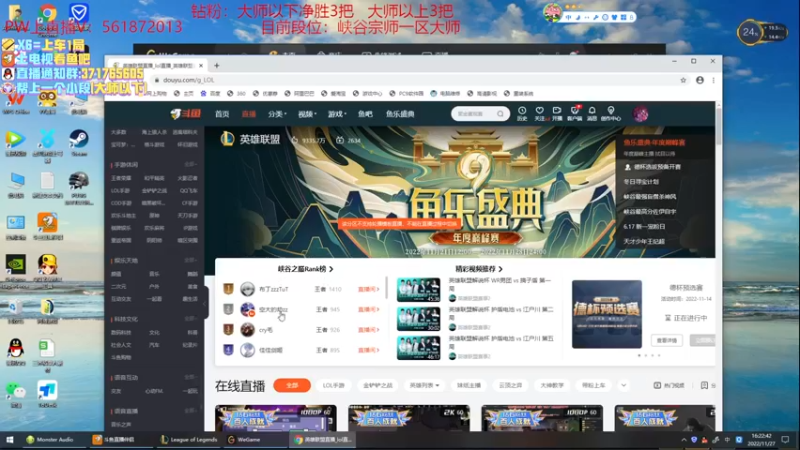Screen dimensions: 800x450
Task: Switch to WeGame taskbar item
Action: click(x=244, y=439)
